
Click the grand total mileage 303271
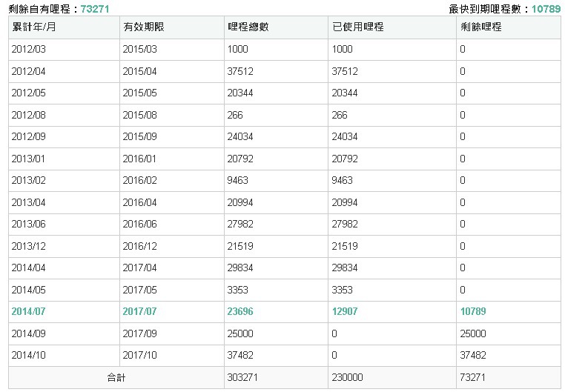pos(242,378)
